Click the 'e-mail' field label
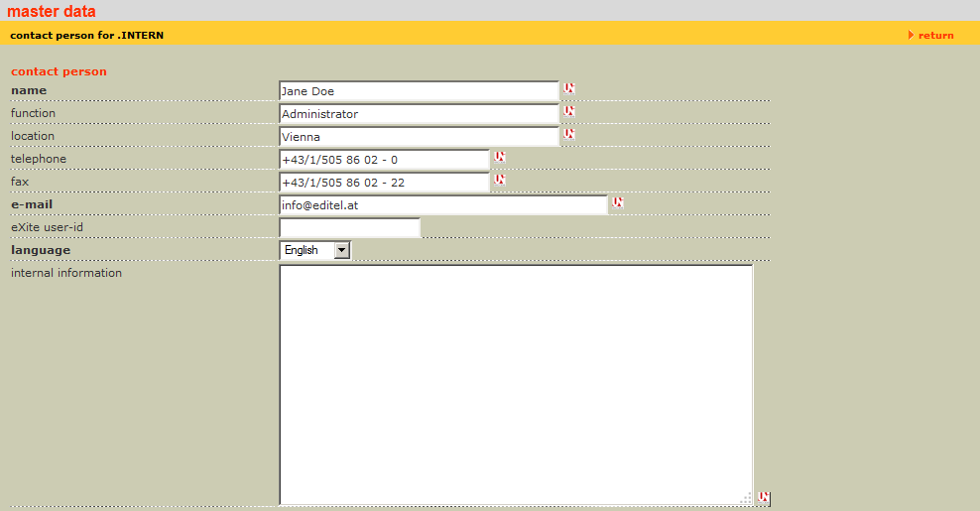980x511 pixels. point(32,204)
